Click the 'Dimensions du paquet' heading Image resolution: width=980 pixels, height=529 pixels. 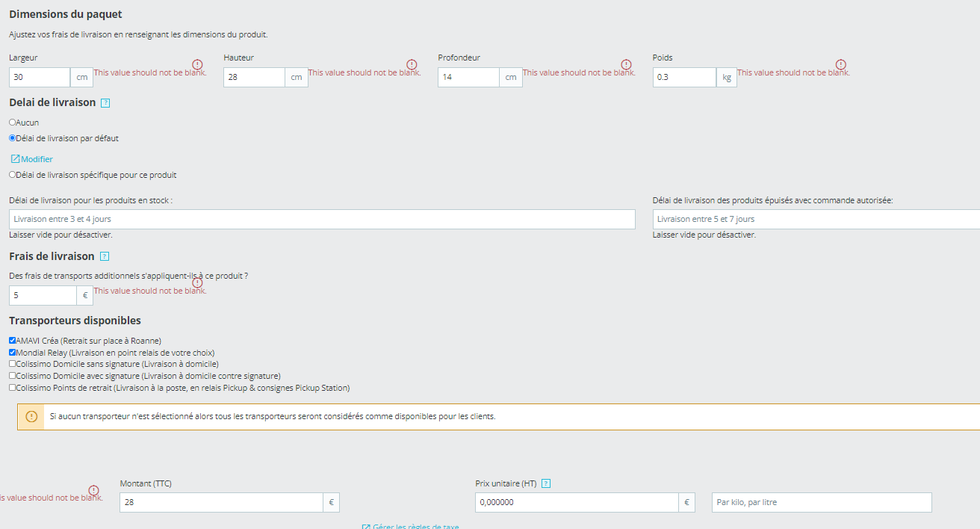(66, 14)
